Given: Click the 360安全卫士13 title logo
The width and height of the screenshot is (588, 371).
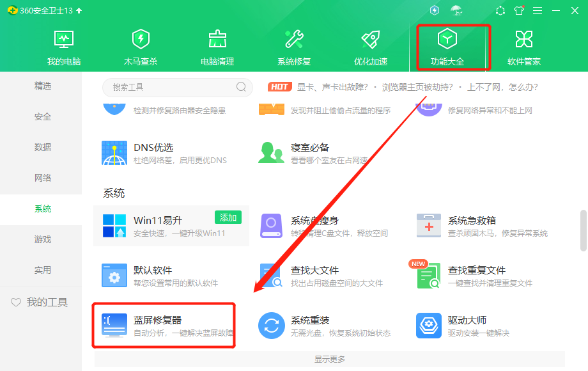Looking at the screenshot, I should 12,10.
